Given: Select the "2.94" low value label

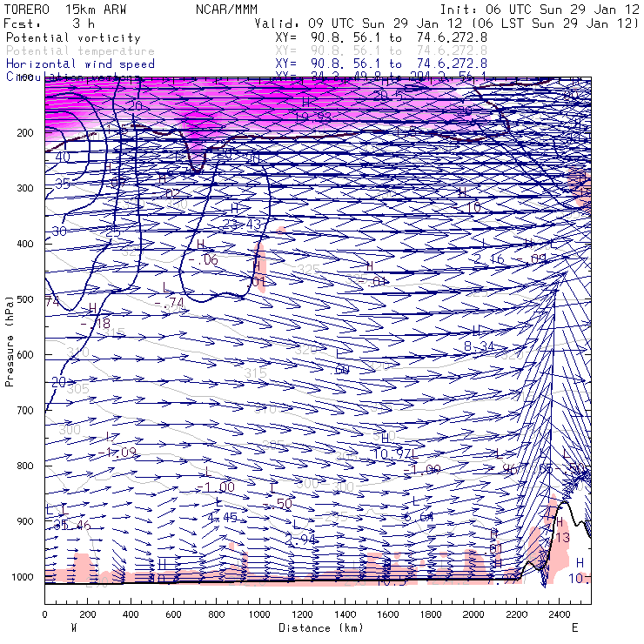Looking at the screenshot, I should tap(300, 540).
